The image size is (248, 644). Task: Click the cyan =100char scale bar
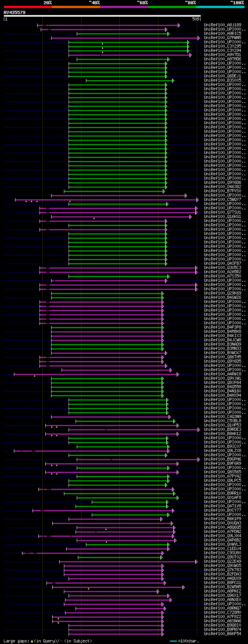point(173,641)
